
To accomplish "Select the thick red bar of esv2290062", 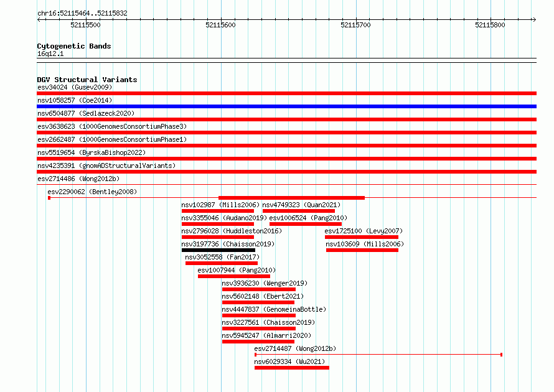I will 291,198.
